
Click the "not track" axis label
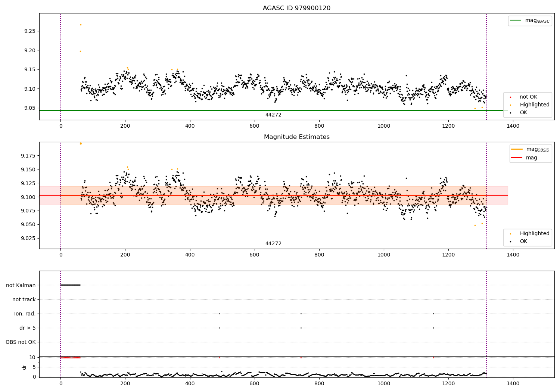click(24, 299)
